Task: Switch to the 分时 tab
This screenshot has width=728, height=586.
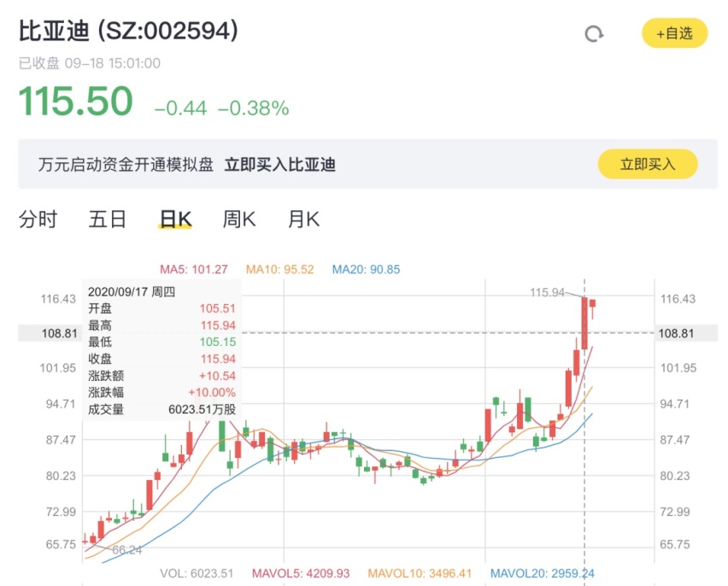Action: [x=38, y=220]
